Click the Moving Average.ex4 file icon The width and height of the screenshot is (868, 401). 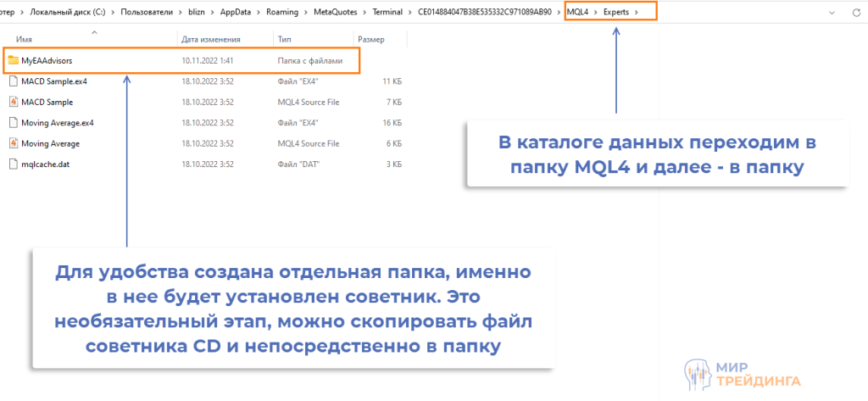pos(13,122)
